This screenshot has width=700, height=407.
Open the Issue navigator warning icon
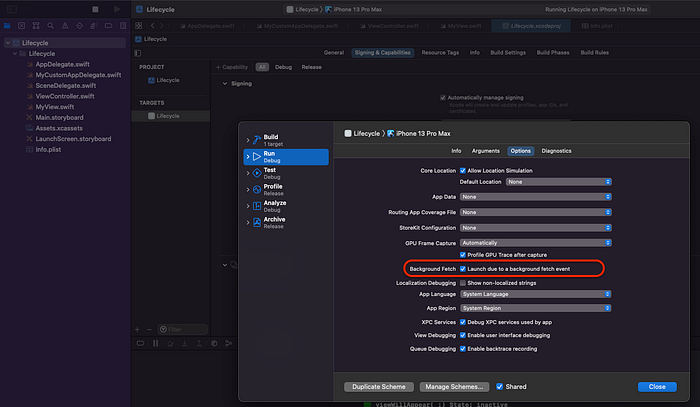tap(65, 26)
